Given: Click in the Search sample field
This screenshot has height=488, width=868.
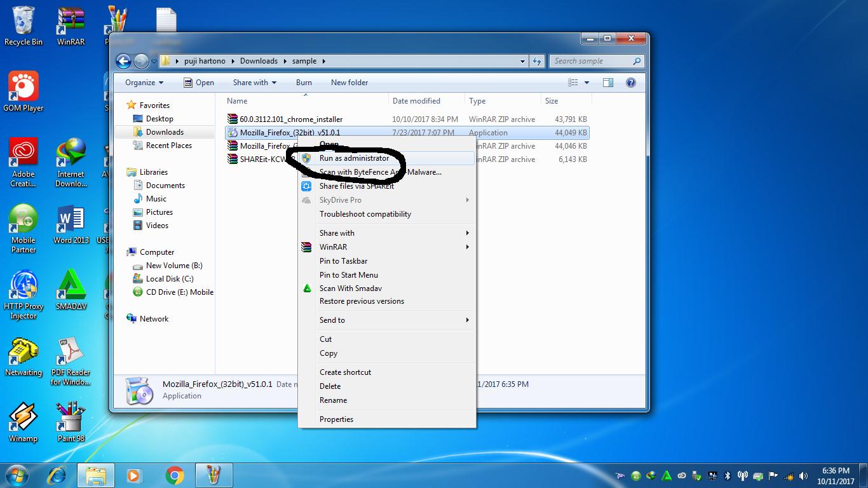Looking at the screenshot, I should 597,61.
